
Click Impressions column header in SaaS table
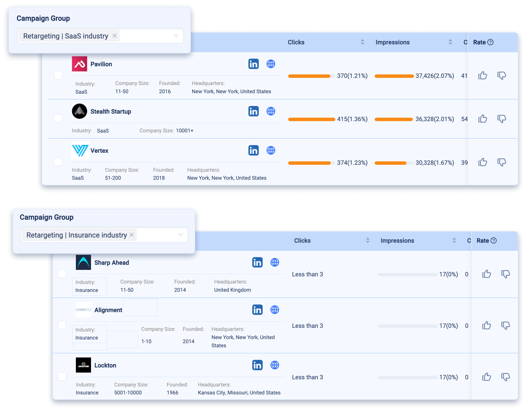coord(392,42)
